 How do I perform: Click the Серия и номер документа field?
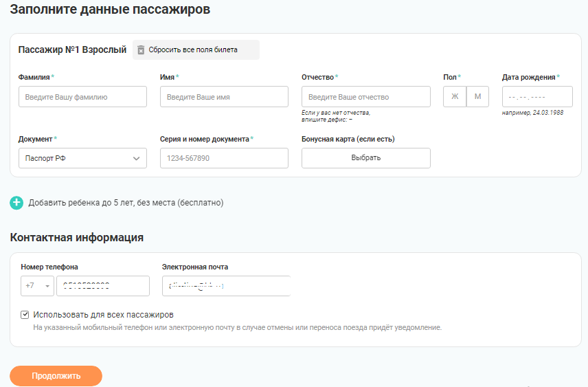224,158
